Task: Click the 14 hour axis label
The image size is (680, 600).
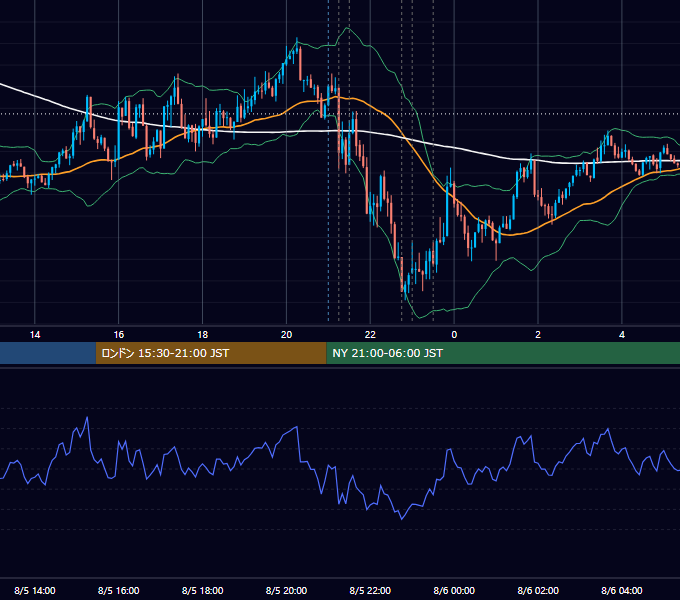Action: pyautogui.click(x=35, y=335)
